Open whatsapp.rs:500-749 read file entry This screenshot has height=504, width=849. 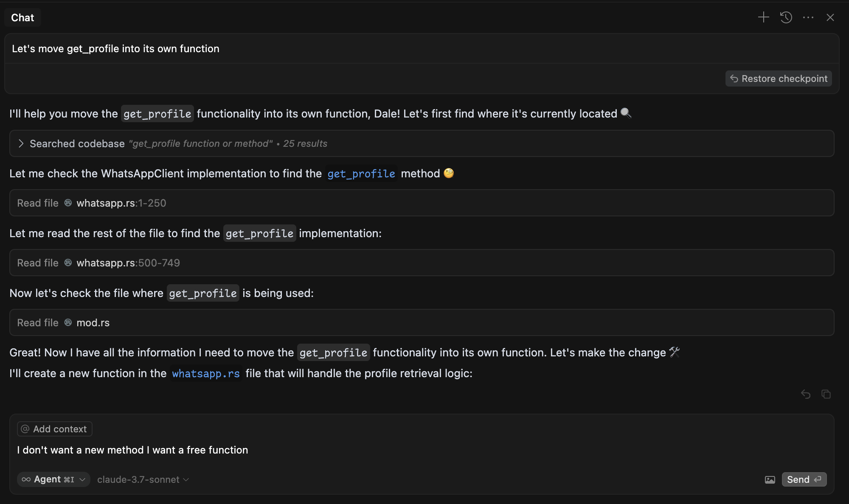[x=422, y=263]
